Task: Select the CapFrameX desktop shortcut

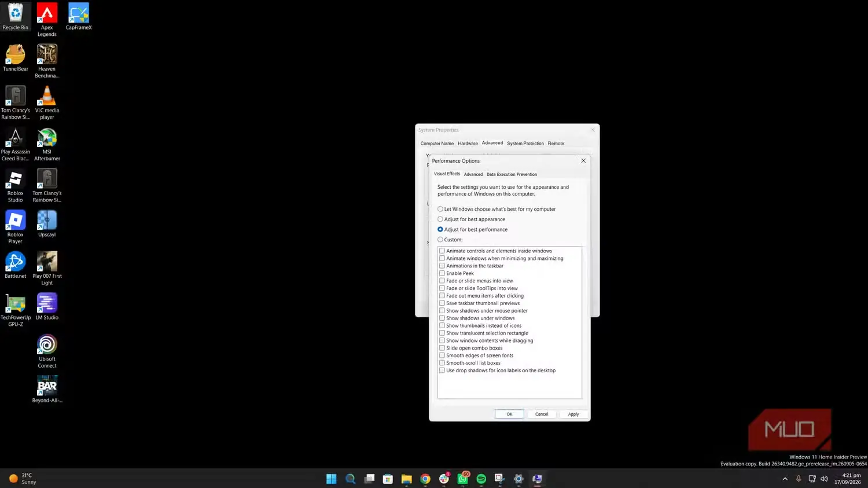Action: tap(79, 17)
